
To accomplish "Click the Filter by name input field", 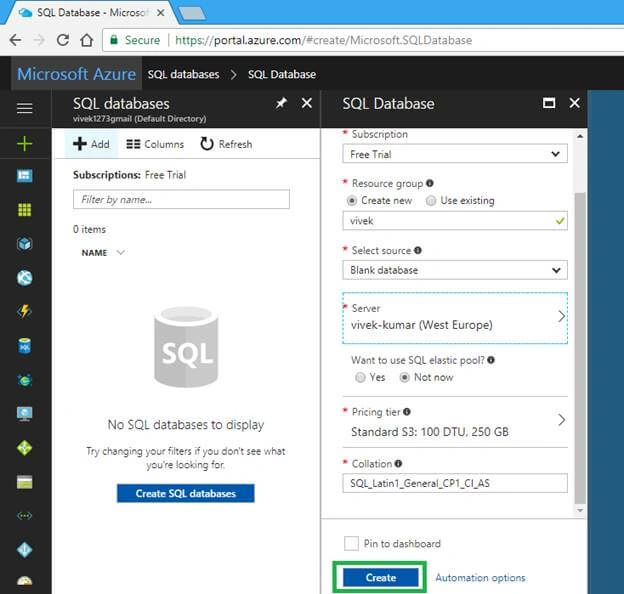I will 181,199.
